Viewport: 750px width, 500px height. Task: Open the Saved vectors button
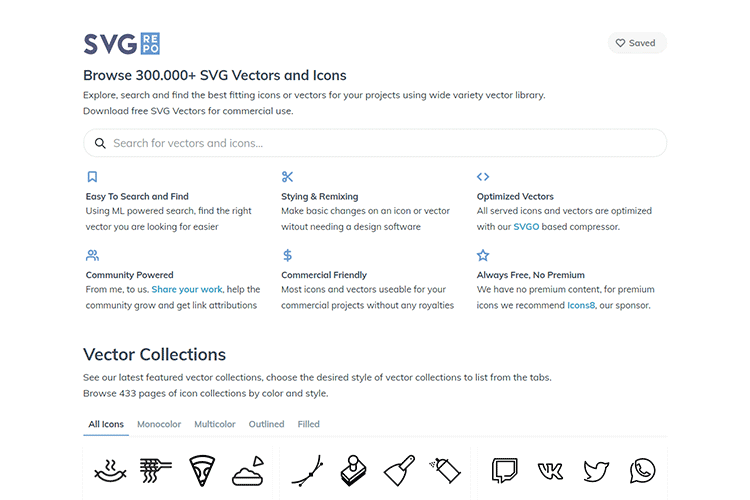(636, 43)
